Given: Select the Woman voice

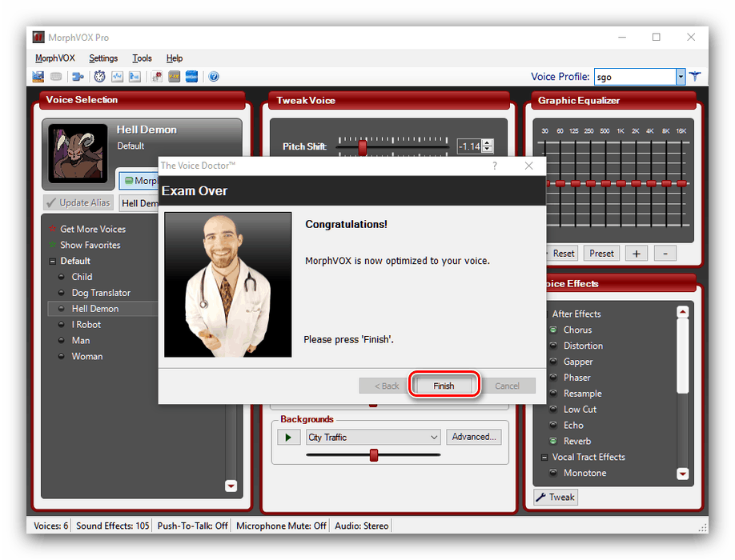Looking at the screenshot, I should click(87, 356).
